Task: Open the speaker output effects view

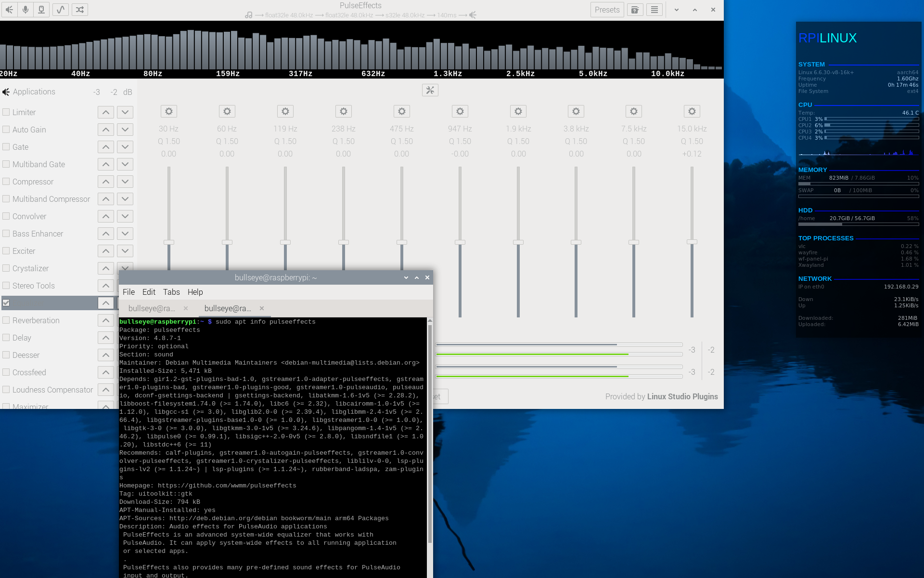Action: pos(9,10)
